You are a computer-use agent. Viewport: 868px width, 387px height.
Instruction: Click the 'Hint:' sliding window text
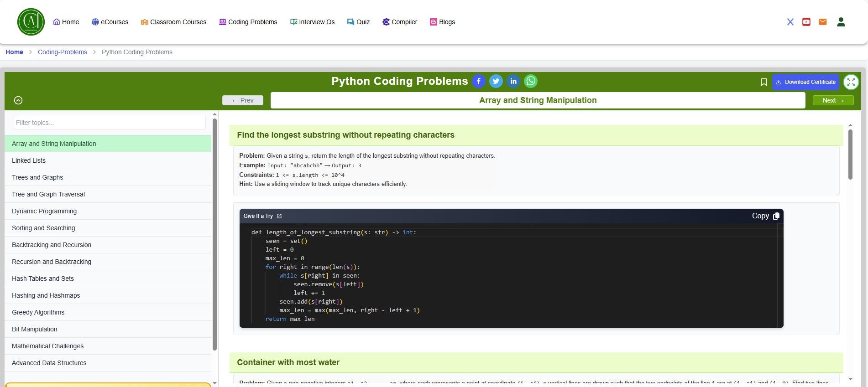click(323, 184)
